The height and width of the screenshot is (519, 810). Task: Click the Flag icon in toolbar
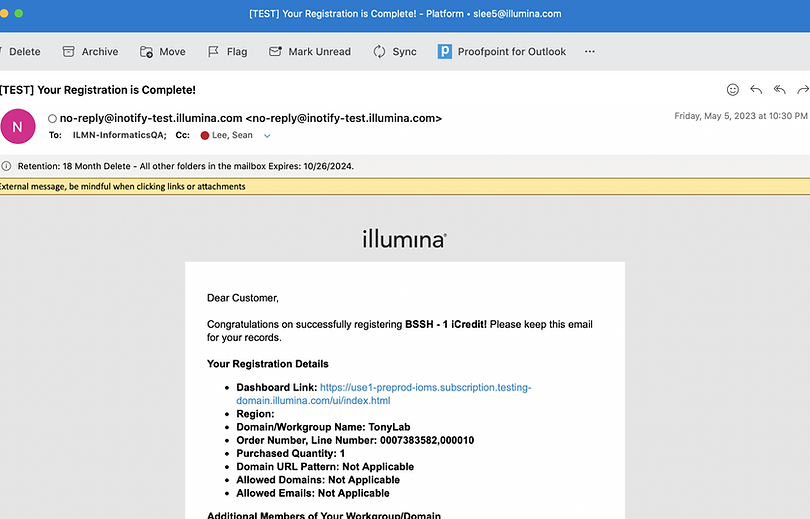[213, 51]
